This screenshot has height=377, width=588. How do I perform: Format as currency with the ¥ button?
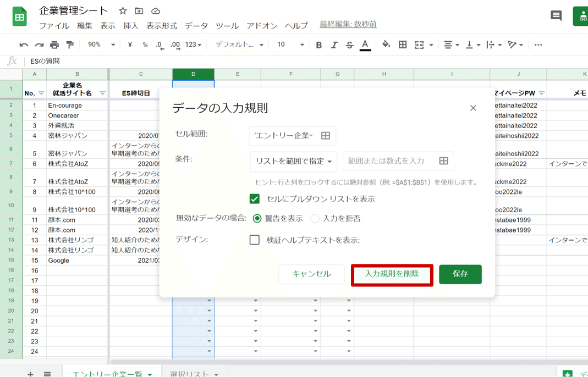(130, 45)
